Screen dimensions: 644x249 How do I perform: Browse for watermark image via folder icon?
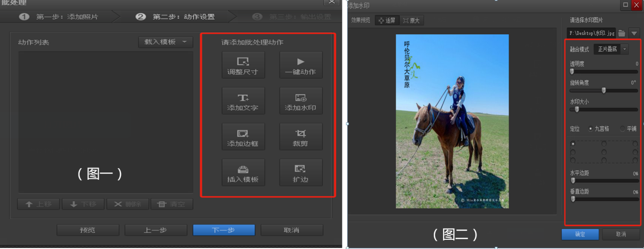pyautogui.click(x=622, y=33)
